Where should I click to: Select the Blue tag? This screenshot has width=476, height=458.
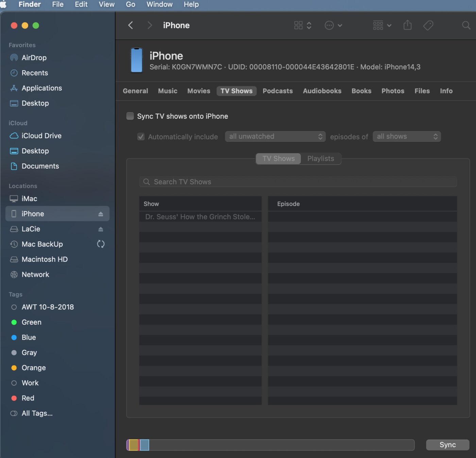tap(29, 337)
